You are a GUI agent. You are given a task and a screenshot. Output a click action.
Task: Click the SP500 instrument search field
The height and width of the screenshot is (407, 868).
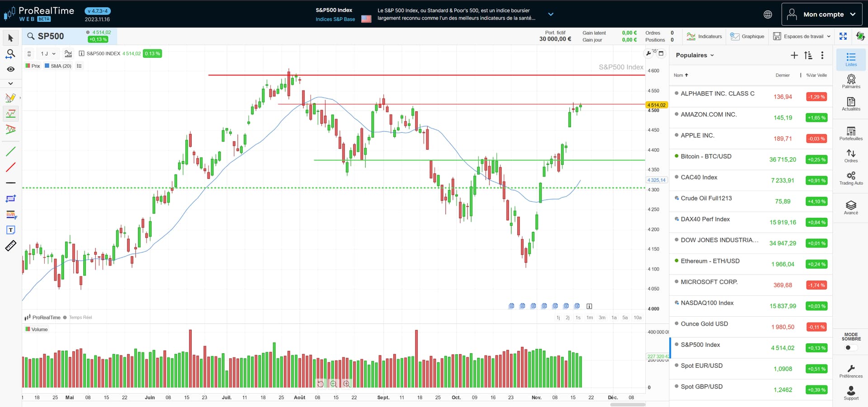coord(51,36)
